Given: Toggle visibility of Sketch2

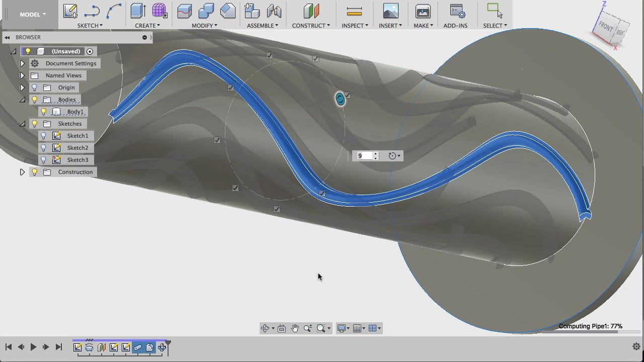Looking at the screenshot, I should 44,148.
